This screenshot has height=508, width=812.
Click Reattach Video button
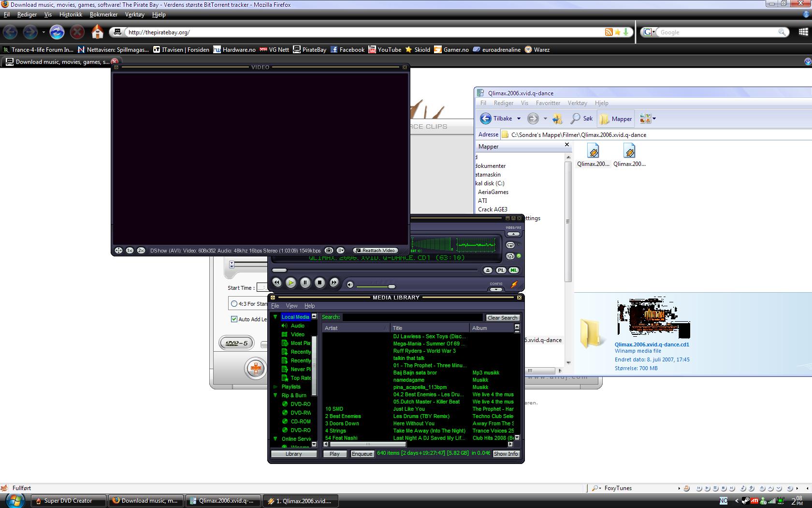pos(376,250)
